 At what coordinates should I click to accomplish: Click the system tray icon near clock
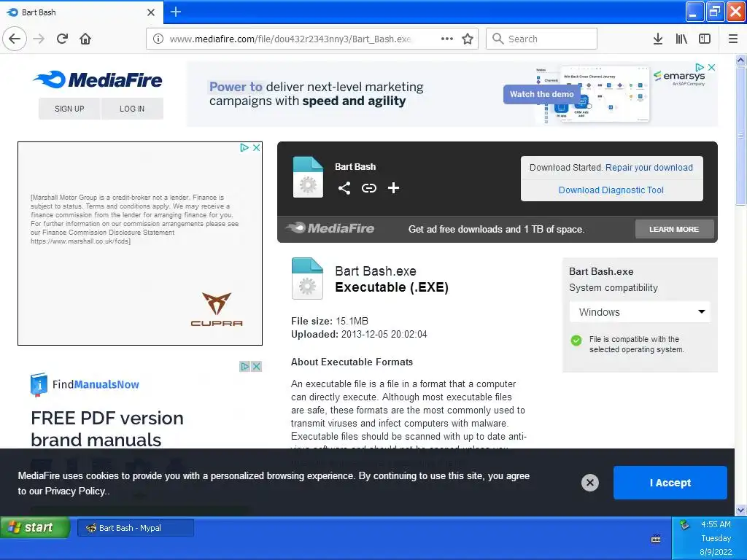[684, 525]
